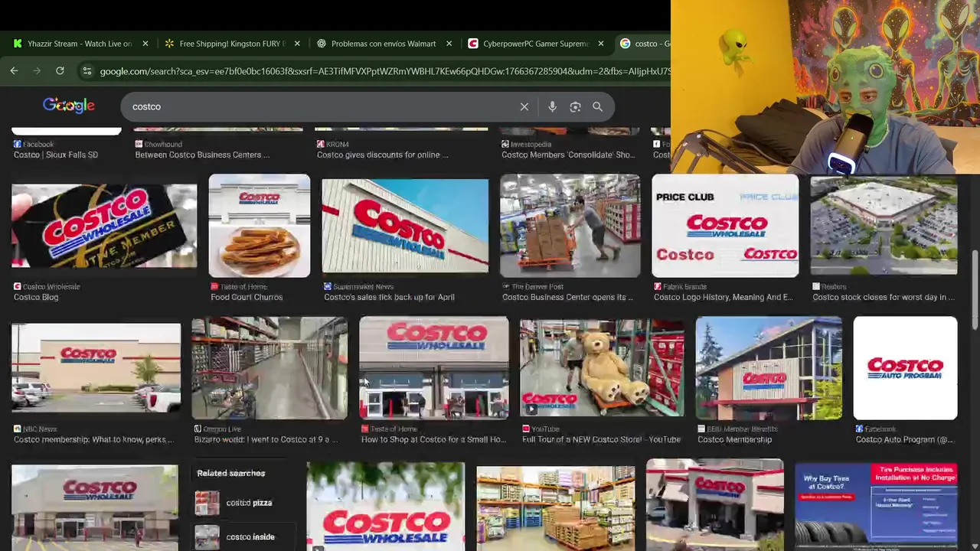
Task: Click Costco stock closes for worst day link
Action: (x=884, y=297)
